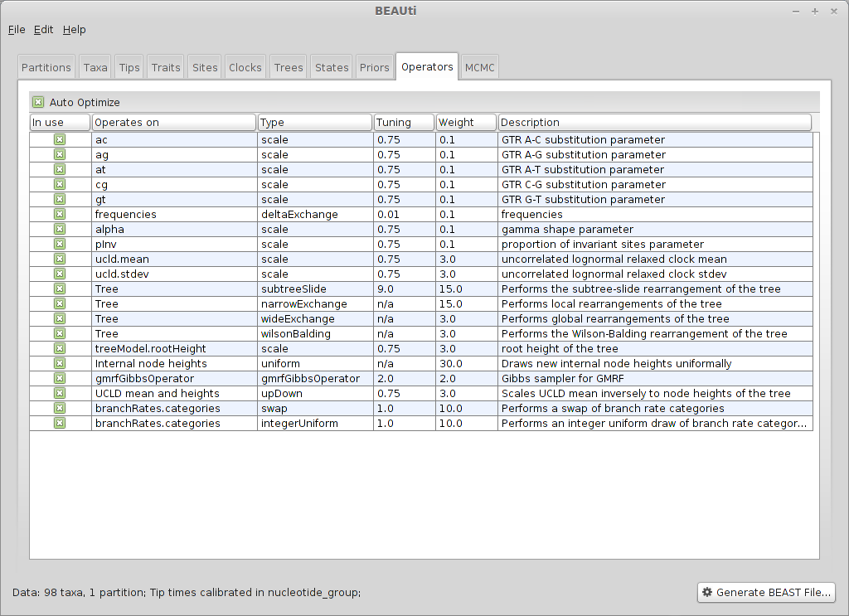This screenshot has height=616, width=849.
Task: Disable the gmrfGibbsOperator checkbox
Action: 60,378
